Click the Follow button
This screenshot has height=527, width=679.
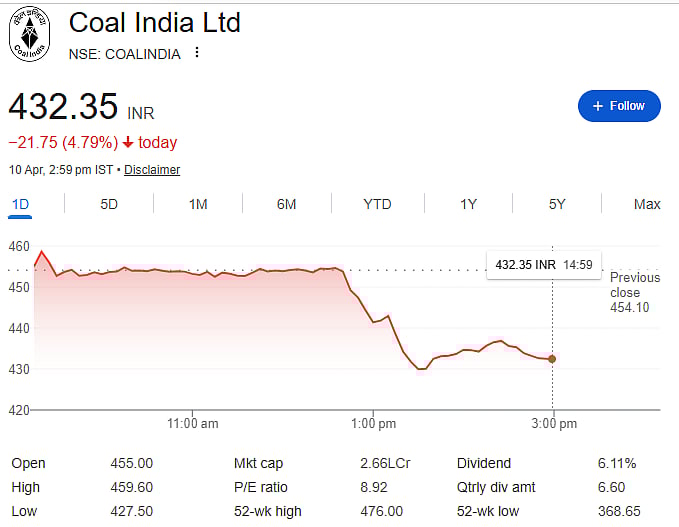pyautogui.click(x=619, y=106)
